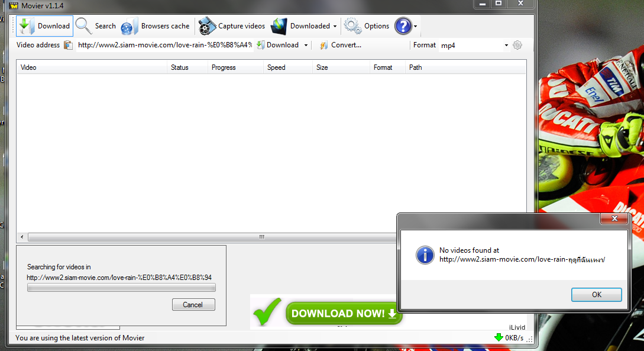Click the blue info icon in dialog

tap(425, 255)
